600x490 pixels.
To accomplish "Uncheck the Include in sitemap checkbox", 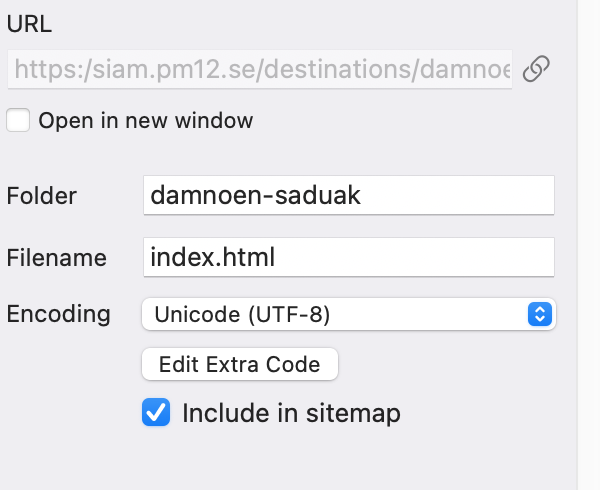I will (156, 412).
